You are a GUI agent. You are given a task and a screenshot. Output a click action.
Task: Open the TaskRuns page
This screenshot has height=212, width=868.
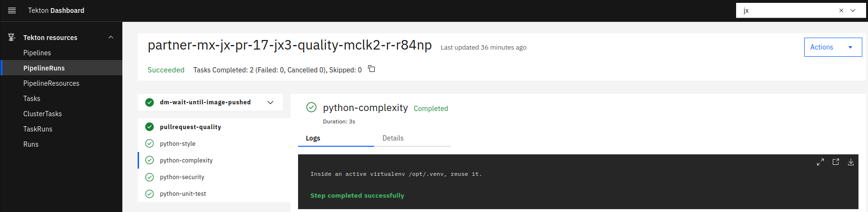tap(38, 129)
